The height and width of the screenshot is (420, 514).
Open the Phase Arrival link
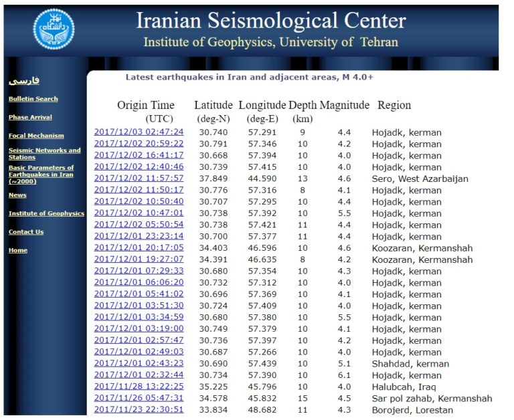pyautogui.click(x=30, y=117)
